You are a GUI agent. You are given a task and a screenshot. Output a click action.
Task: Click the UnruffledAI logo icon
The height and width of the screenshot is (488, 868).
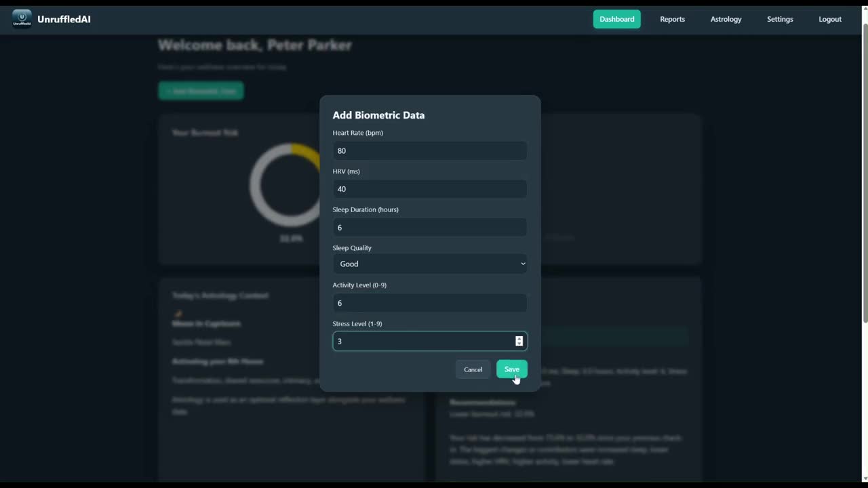22,19
